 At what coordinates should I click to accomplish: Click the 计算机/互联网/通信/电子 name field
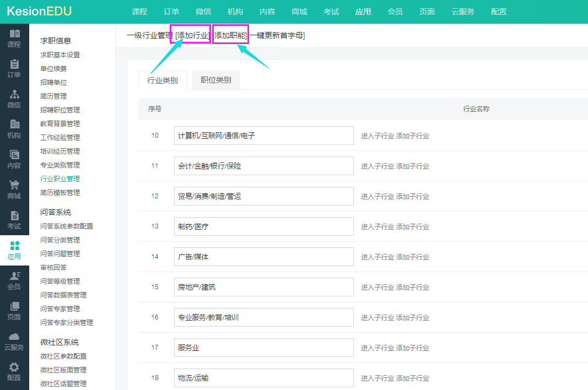[263, 136]
